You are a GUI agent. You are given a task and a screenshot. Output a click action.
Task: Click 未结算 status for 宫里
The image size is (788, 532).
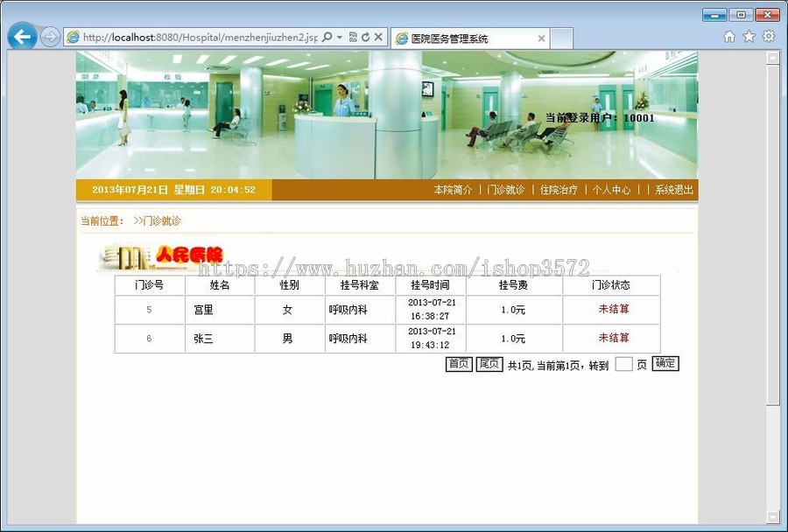tap(614, 309)
